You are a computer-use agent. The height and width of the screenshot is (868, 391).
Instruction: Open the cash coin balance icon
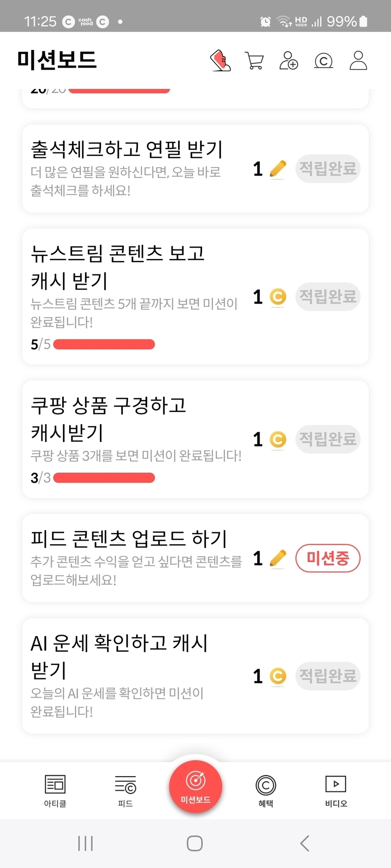coord(324,61)
